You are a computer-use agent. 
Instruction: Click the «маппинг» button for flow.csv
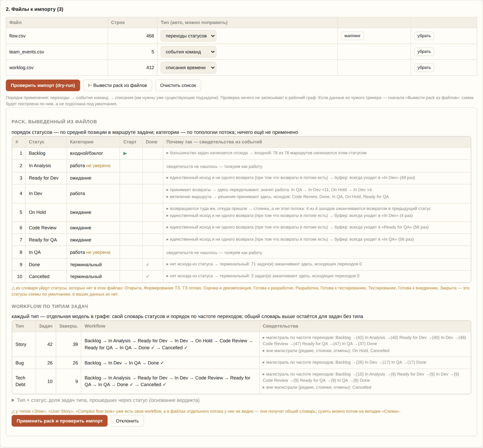[x=353, y=36]
